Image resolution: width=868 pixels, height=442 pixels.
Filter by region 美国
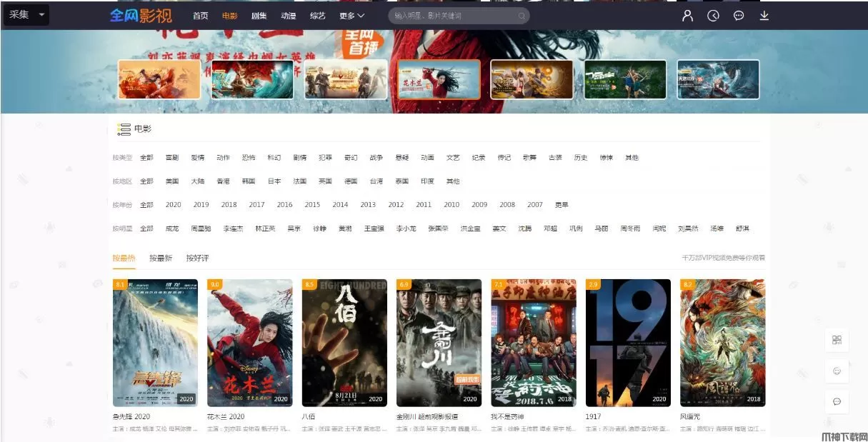172,181
